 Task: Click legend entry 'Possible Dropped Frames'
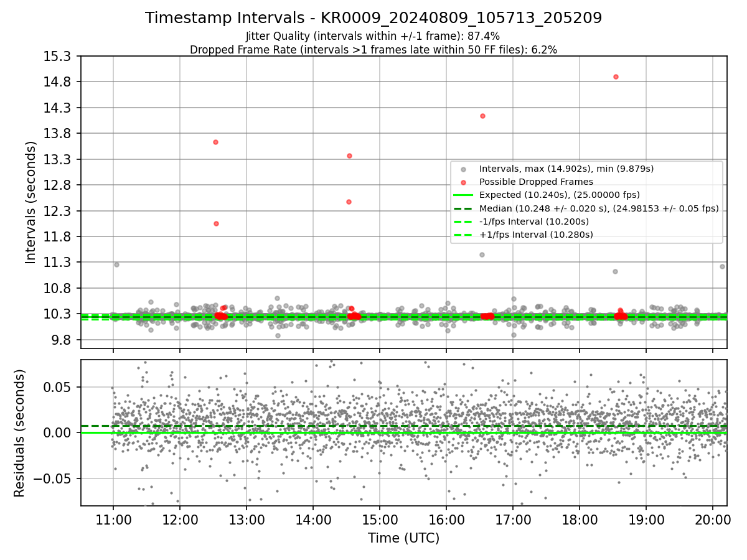pyautogui.click(x=536, y=182)
